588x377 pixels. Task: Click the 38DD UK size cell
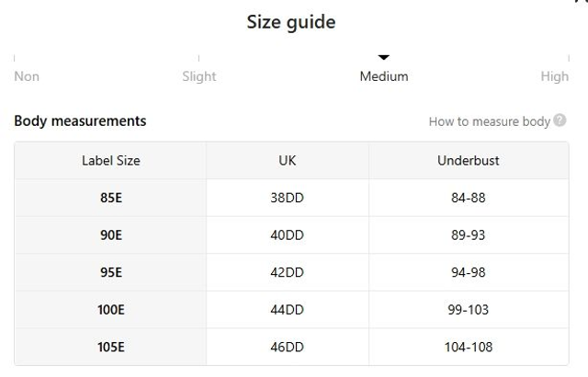(x=288, y=198)
